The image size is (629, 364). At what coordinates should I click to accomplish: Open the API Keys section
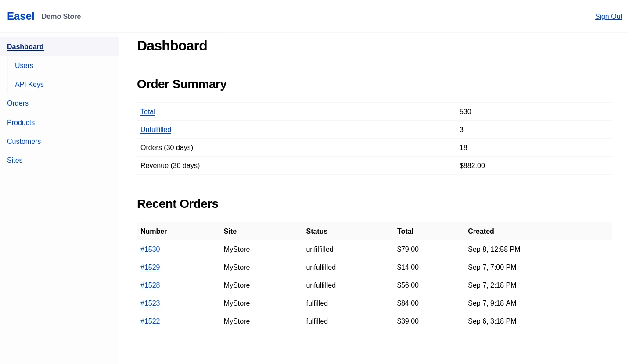click(x=29, y=85)
